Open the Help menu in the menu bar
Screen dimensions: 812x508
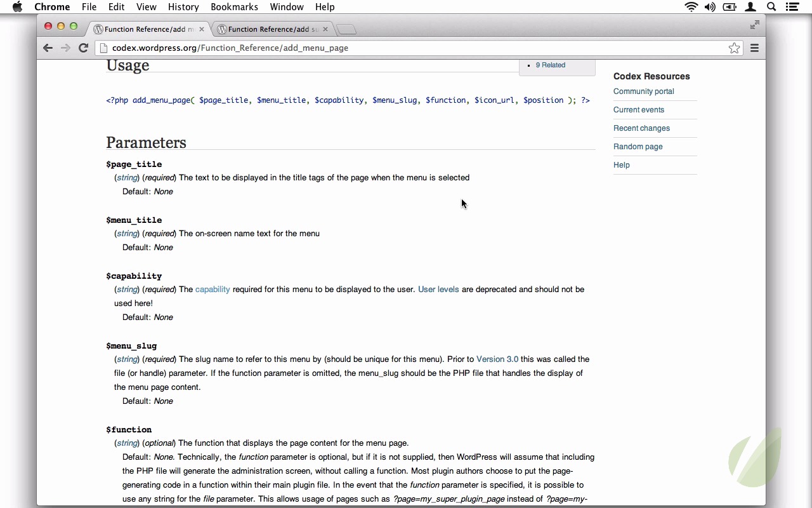[x=325, y=7]
